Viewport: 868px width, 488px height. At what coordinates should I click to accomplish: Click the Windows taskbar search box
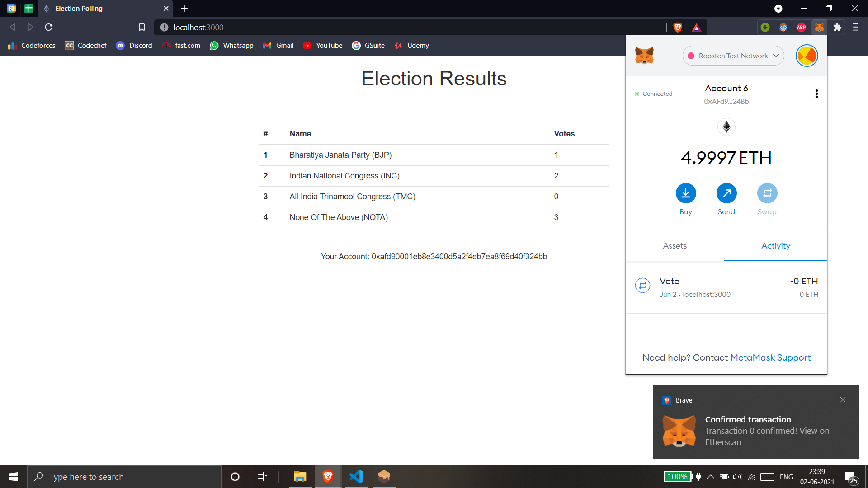pyautogui.click(x=124, y=477)
